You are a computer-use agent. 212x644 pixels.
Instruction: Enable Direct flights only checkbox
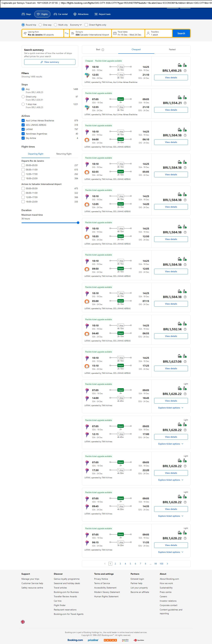point(86,25)
